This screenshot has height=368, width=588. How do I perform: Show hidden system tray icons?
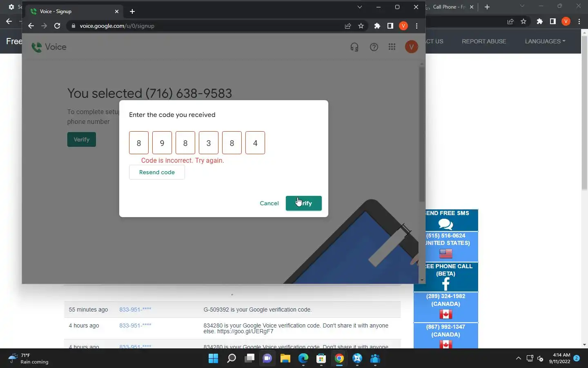[x=518, y=359]
